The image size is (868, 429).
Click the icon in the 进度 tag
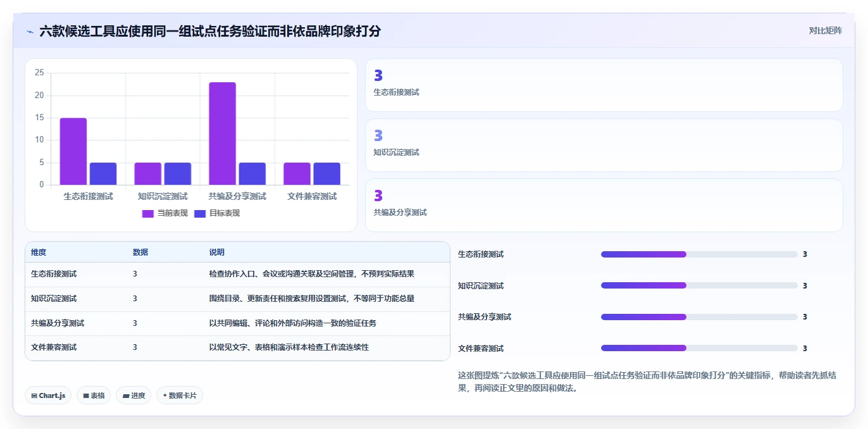click(126, 395)
